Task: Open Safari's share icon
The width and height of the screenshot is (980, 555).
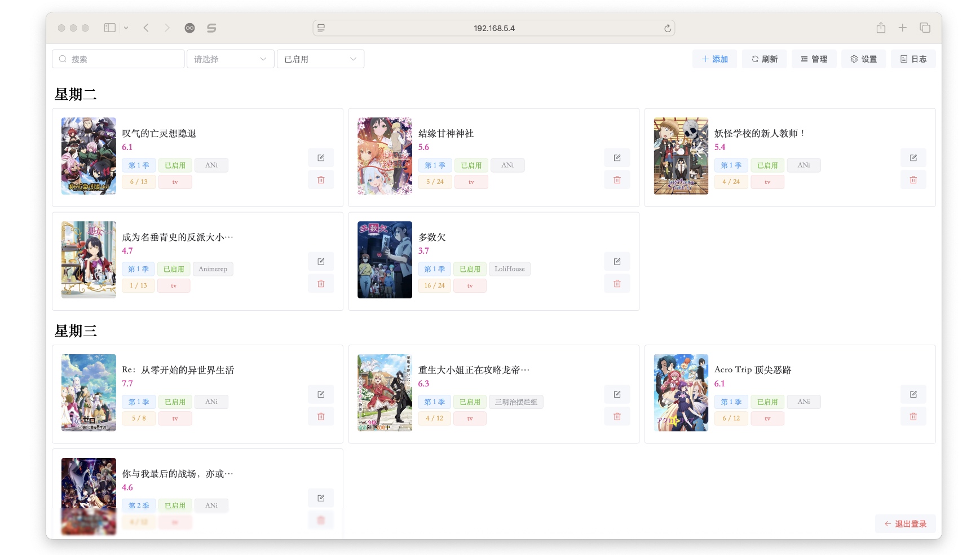Action: (x=881, y=28)
